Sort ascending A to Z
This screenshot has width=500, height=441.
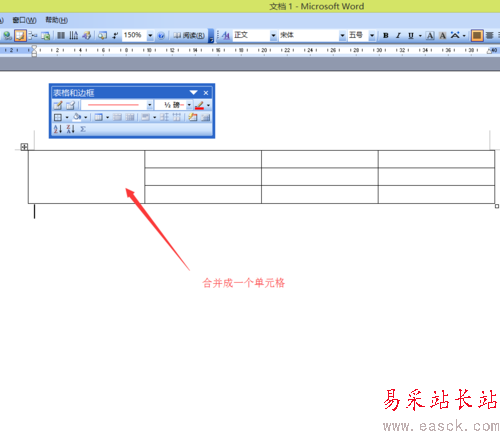pos(58,129)
